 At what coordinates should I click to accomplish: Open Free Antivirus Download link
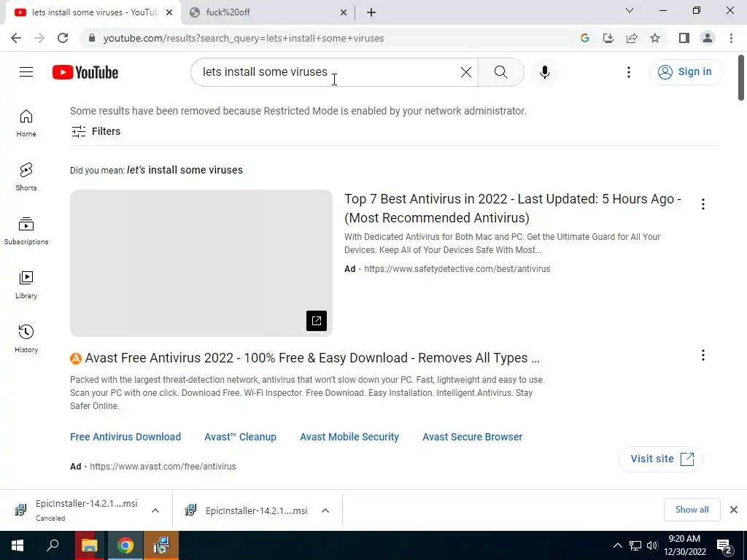pos(125,437)
